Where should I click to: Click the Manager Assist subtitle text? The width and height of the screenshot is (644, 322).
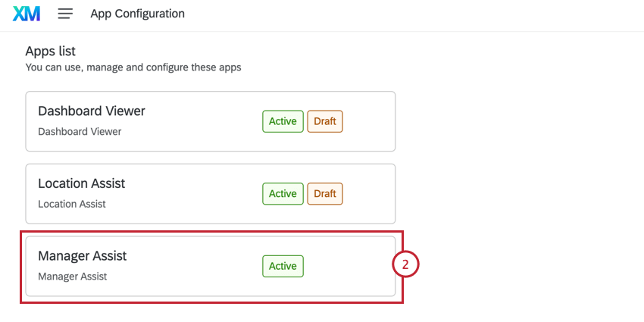pos(72,277)
